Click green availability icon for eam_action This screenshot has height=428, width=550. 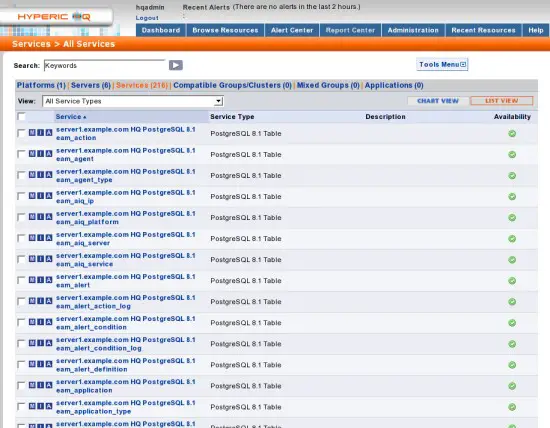512,134
